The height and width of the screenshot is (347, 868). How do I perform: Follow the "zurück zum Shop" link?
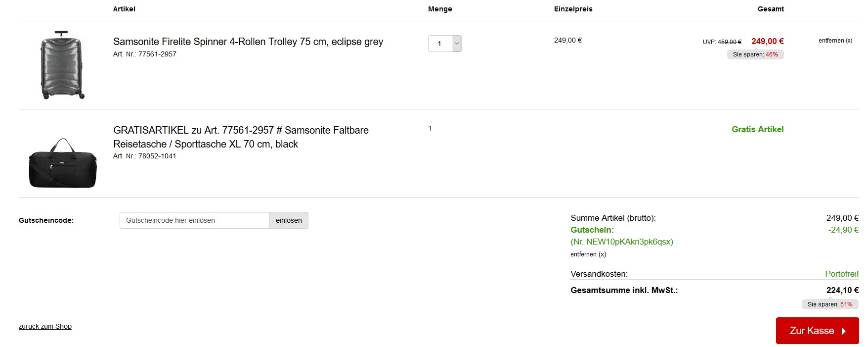(45, 326)
